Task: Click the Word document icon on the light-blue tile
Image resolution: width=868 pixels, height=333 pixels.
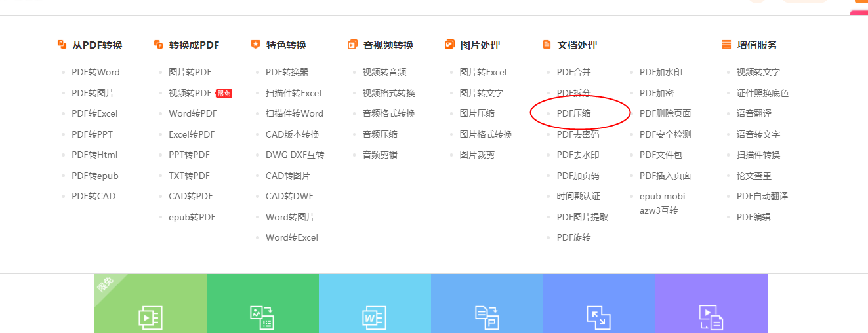Action: [375, 317]
